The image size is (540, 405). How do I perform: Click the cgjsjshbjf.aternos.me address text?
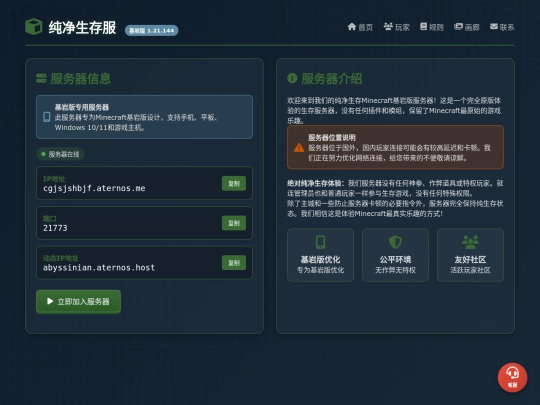point(94,188)
